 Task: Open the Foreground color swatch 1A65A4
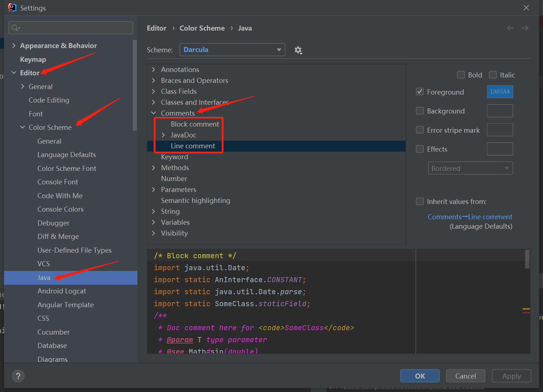click(500, 92)
